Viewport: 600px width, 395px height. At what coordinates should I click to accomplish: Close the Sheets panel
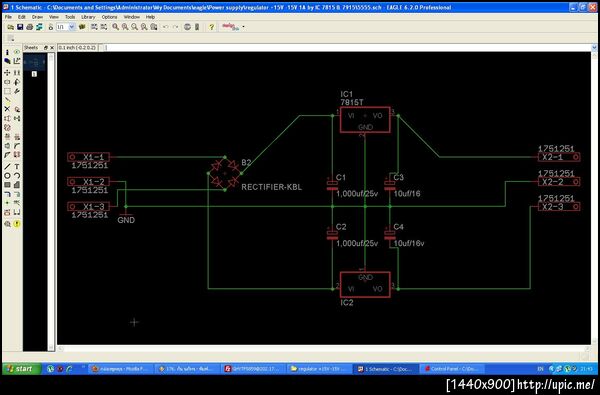tap(52, 48)
